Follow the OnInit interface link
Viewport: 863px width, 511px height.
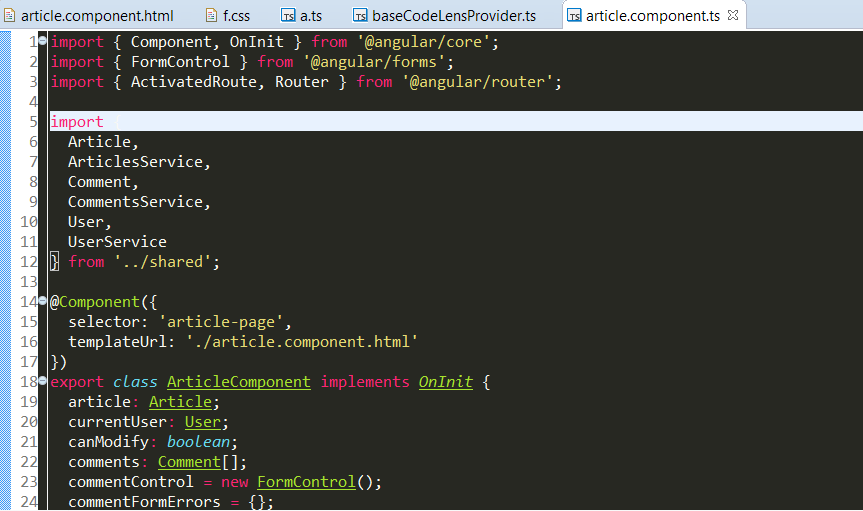click(x=446, y=382)
